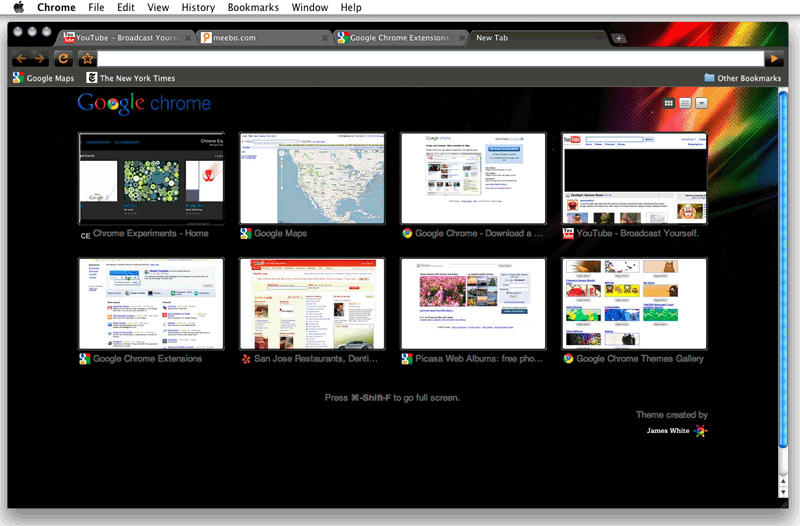Open the Help menu
800x526 pixels.
coord(351,7)
